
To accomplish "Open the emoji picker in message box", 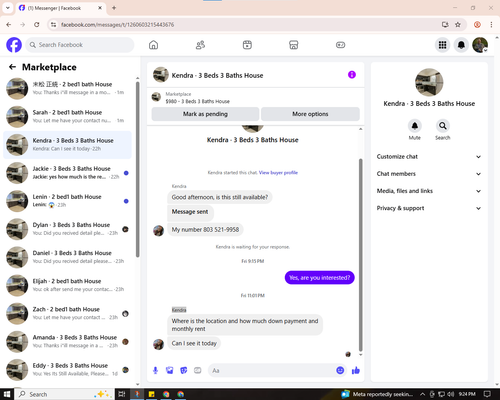I will point(340,370).
